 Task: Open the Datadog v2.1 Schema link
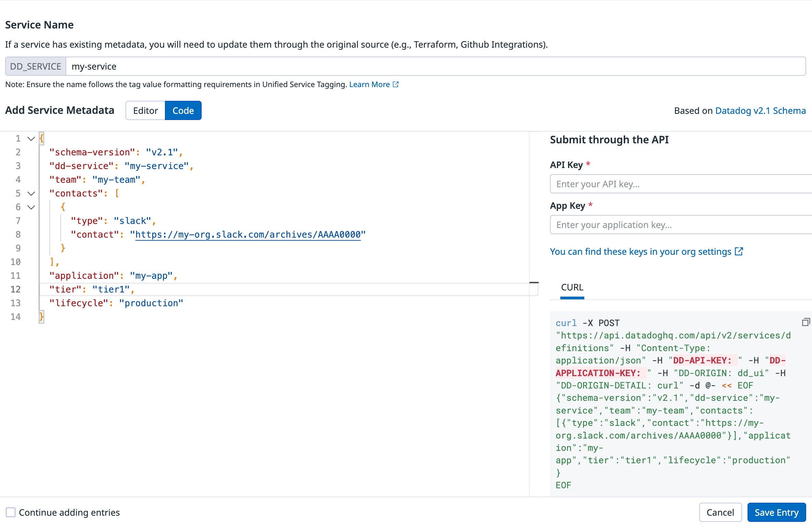[x=760, y=110]
